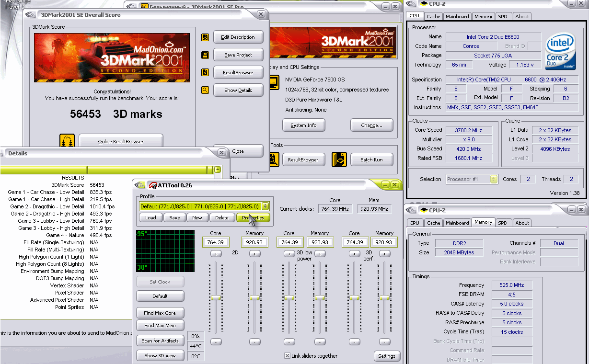The height and width of the screenshot is (364, 589).
Task: Click the Default clocks button in ATITool
Action: (x=160, y=296)
